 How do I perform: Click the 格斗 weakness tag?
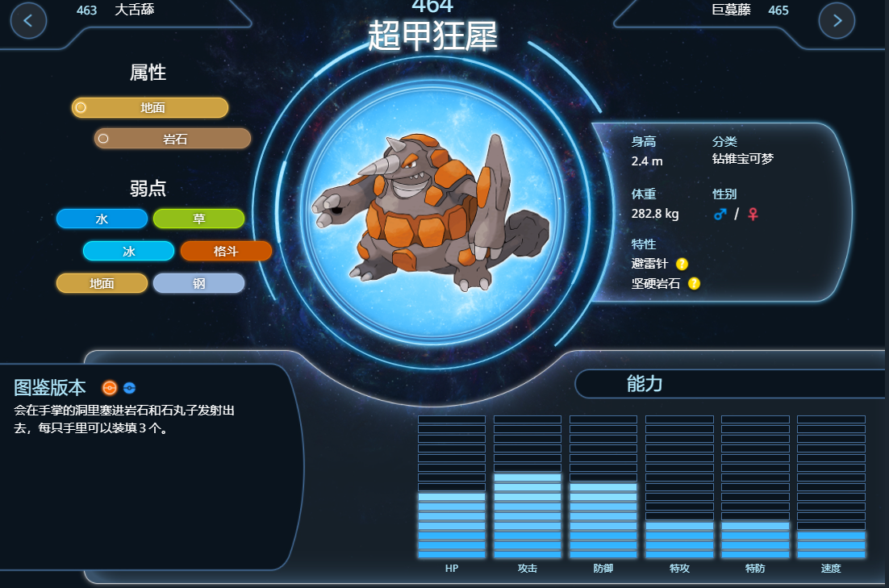pyautogui.click(x=226, y=251)
